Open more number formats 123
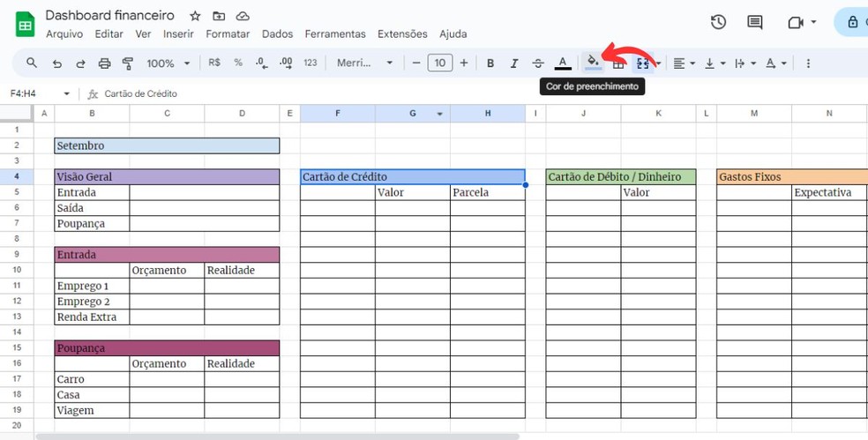 (311, 63)
